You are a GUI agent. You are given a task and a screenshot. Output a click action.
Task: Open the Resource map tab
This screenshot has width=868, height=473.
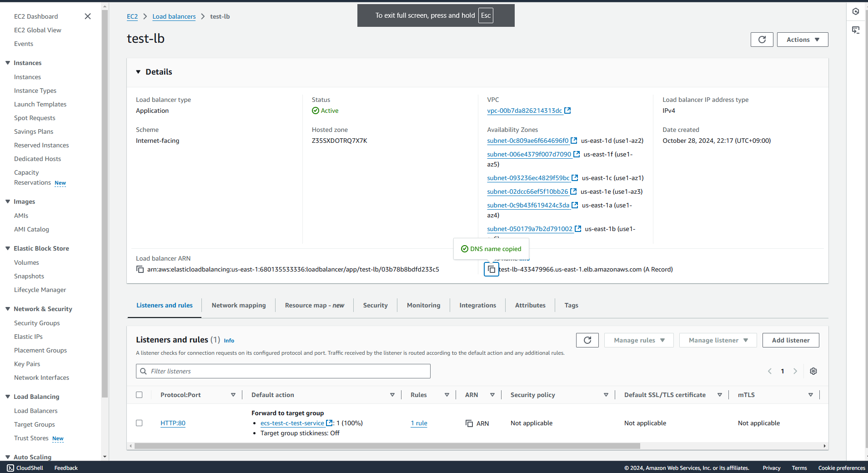pyautogui.click(x=315, y=305)
